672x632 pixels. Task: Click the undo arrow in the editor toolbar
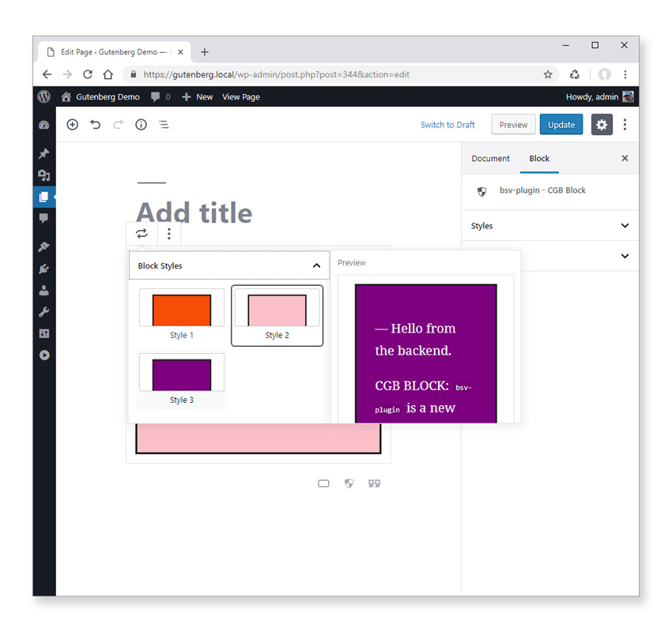[95, 124]
